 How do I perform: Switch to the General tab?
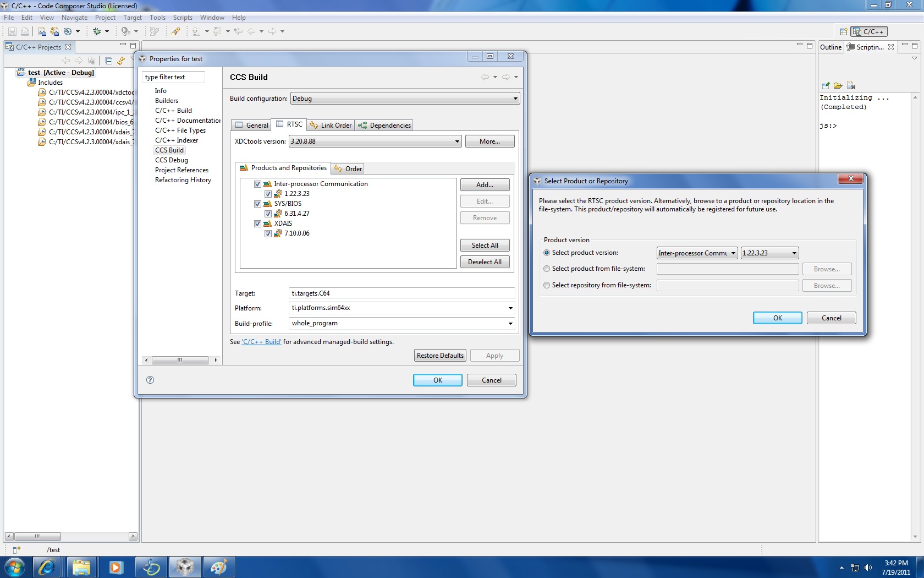point(252,126)
